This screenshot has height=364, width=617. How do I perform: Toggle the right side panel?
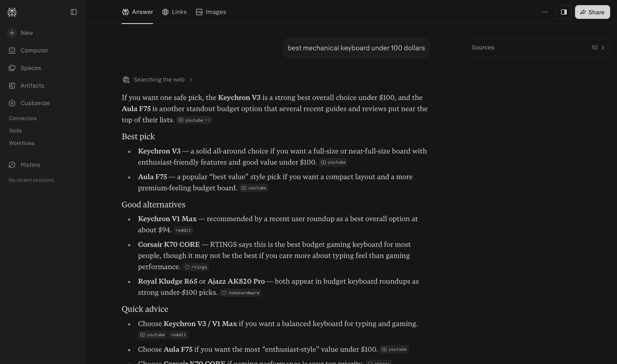(564, 12)
